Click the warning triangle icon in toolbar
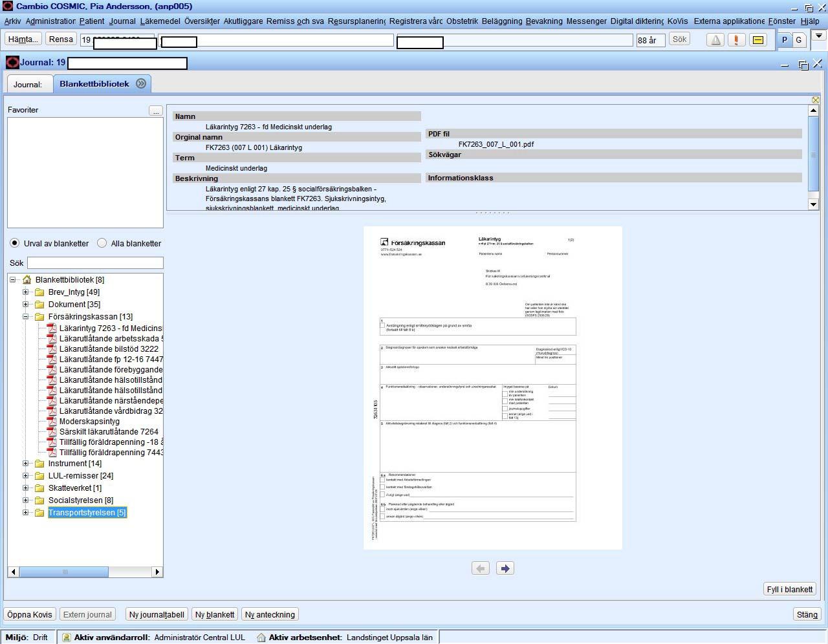The width and height of the screenshot is (828, 644). (715, 39)
